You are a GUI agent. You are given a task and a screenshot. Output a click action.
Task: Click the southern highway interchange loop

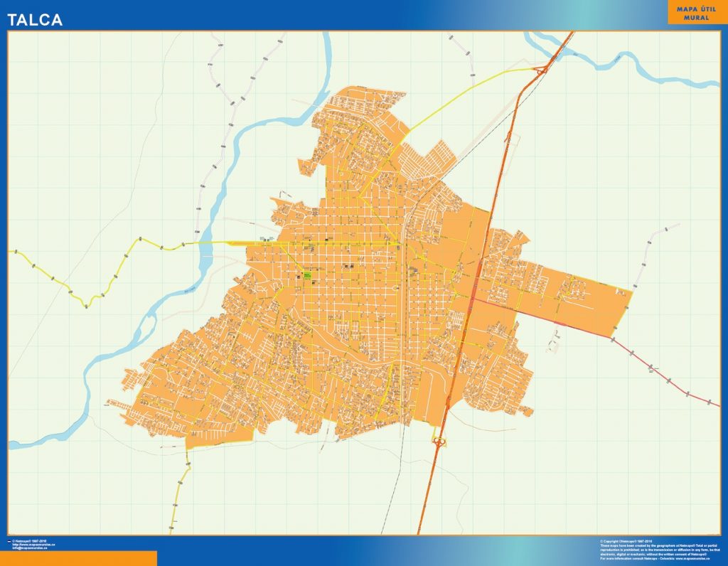pos(439,442)
